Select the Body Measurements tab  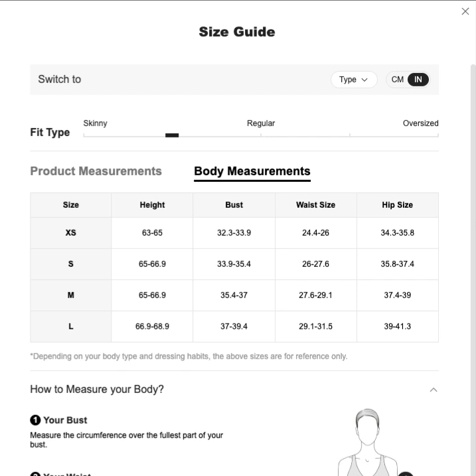[252, 171]
